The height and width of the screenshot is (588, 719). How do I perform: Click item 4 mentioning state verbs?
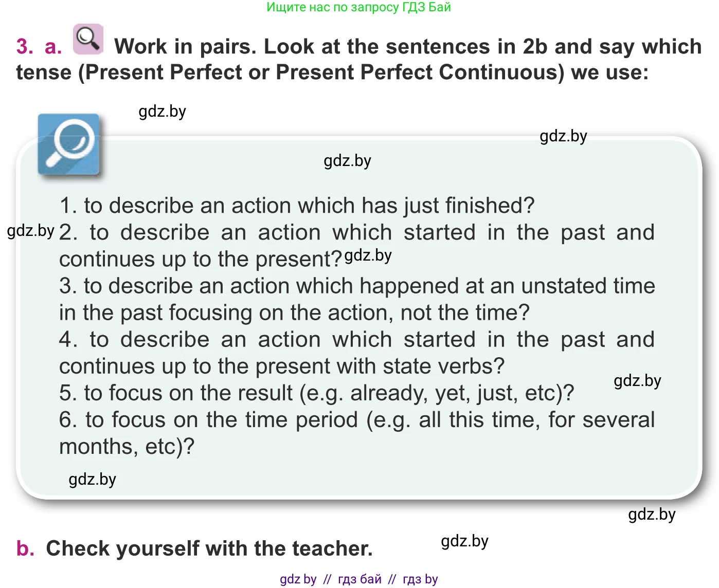coord(356,353)
